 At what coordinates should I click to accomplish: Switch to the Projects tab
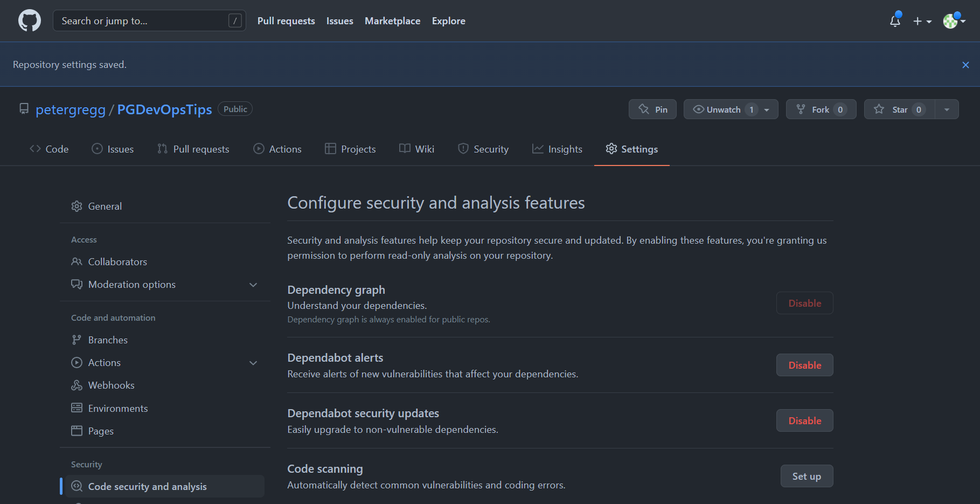click(x=350, y=149)
